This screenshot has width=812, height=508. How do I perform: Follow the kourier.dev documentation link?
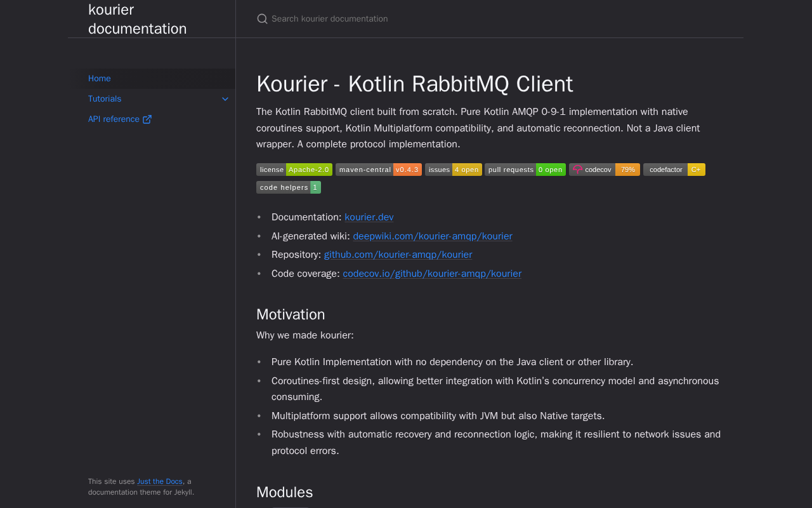(x=369, y=217)
